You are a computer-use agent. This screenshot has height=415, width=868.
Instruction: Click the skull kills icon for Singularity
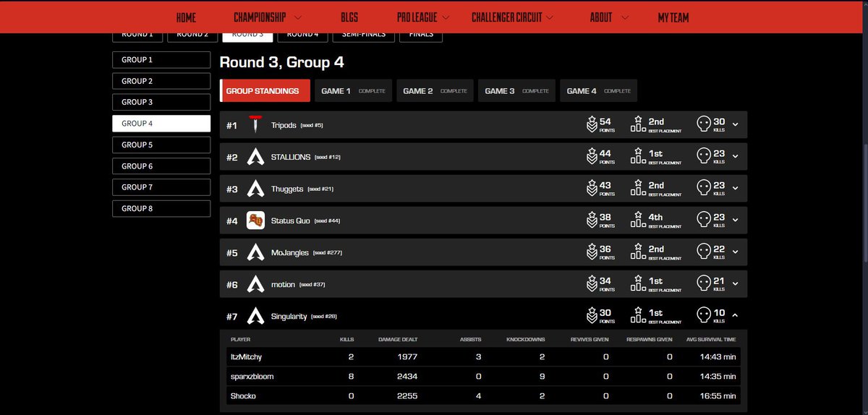tap(703, 315)
